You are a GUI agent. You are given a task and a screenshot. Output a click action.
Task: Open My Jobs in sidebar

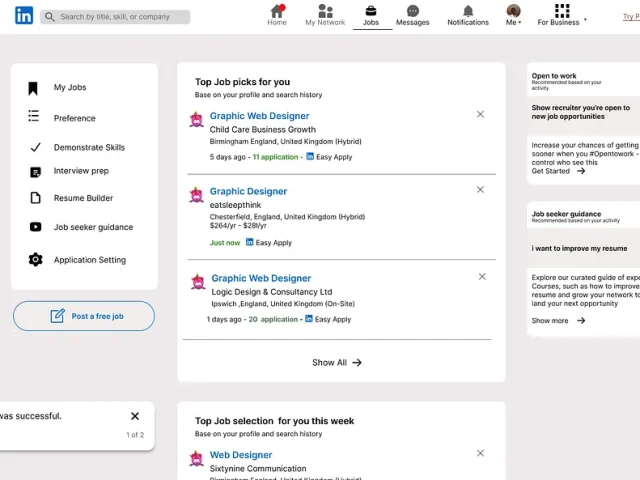point(70,87)
